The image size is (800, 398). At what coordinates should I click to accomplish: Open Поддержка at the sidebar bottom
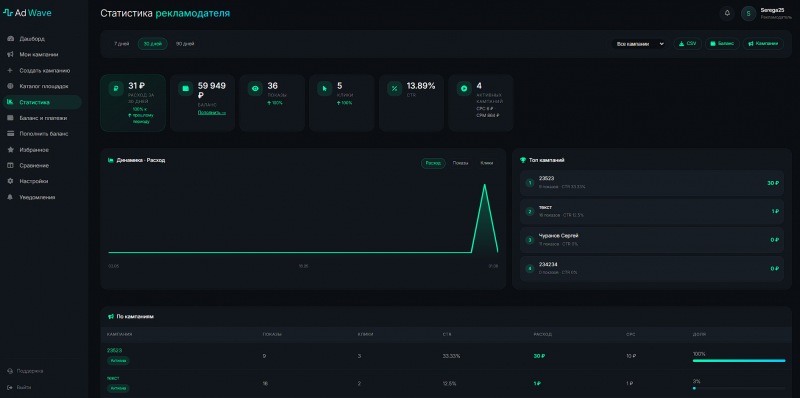(x=26, y=371)
